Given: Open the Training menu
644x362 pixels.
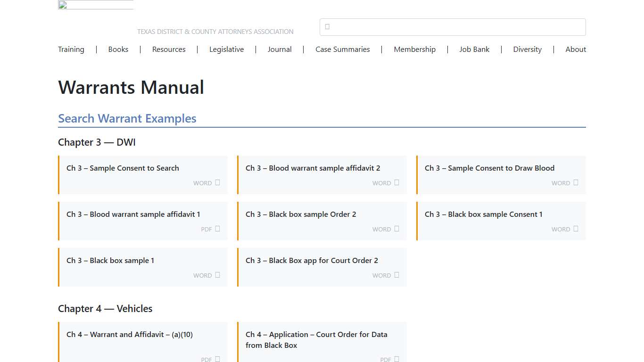Looking at the screenshot, I should pyautogui.click(x=71, y=49).
